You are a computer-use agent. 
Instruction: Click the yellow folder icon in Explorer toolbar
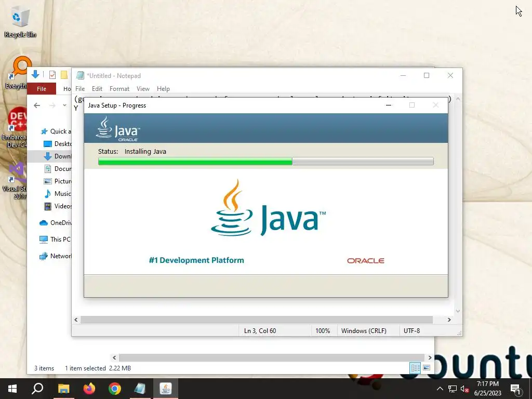coord(64,75)
